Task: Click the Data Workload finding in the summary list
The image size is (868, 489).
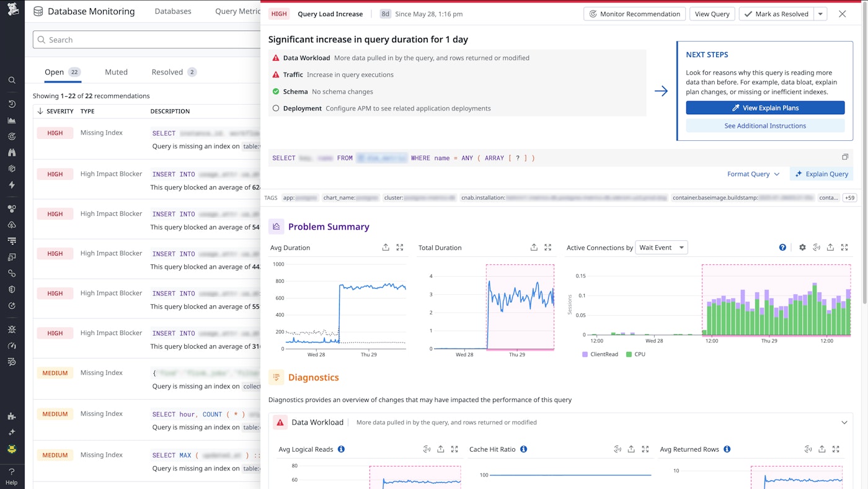Action: point(457,58)
